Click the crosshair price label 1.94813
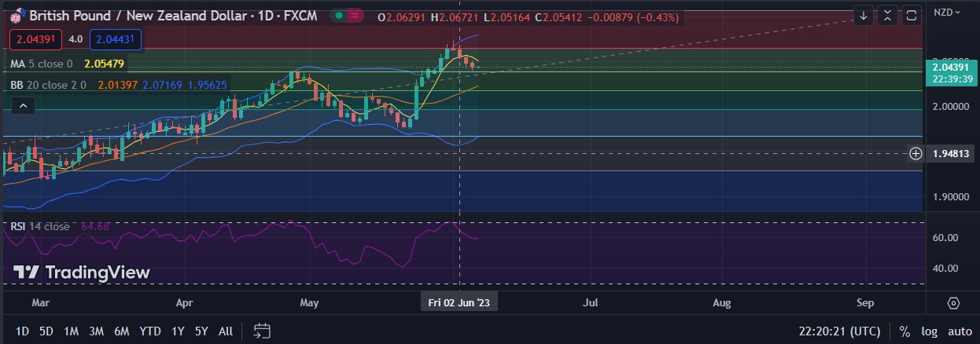The height and width of the screenshot is (344, 980). tap(952, 153)
